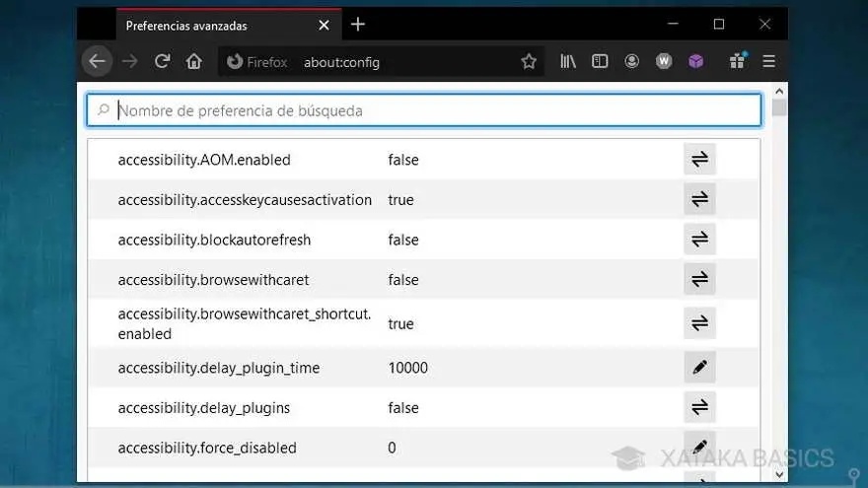
Task: Open the extension icon with the blue dot
Action: tap(738, 61)
